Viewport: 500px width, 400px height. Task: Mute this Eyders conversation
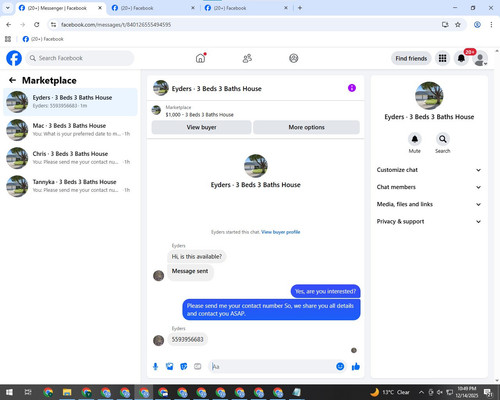coord(415,139)
